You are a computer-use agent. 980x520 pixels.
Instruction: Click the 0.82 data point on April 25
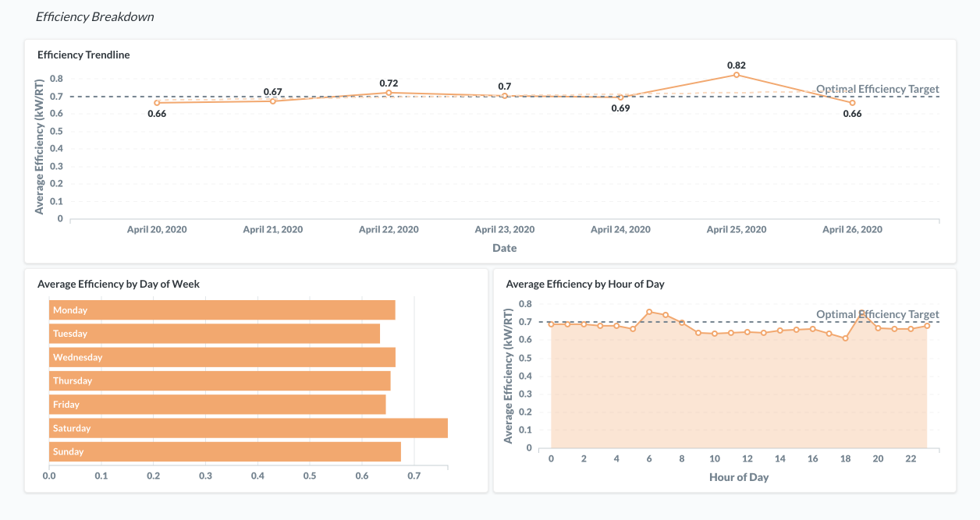pyautogui.click(x=736, y=75)
